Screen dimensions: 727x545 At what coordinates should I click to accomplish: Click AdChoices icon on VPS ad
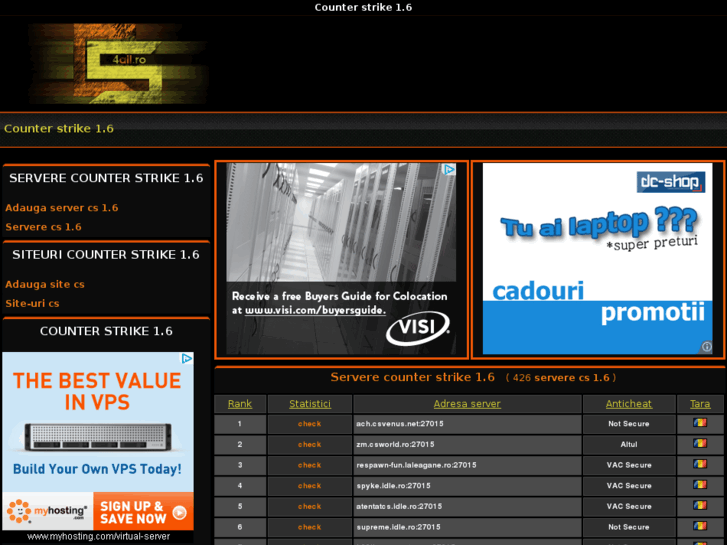(187, 358)
